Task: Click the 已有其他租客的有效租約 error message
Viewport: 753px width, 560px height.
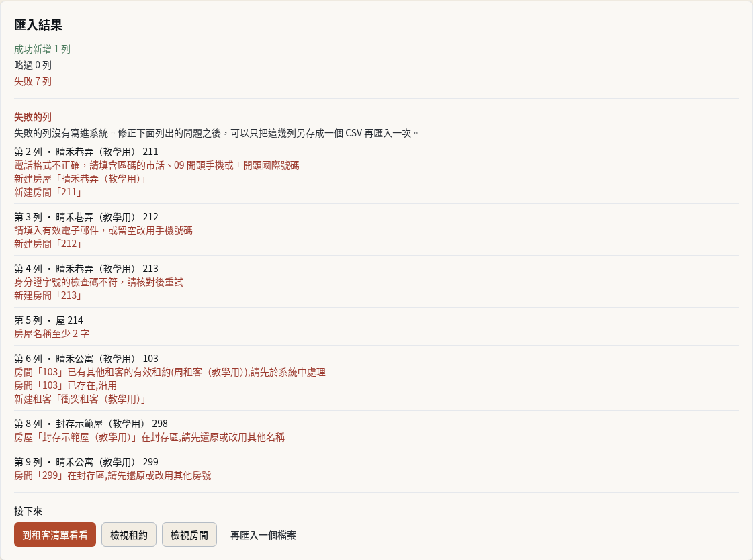Action: point(170,373)
